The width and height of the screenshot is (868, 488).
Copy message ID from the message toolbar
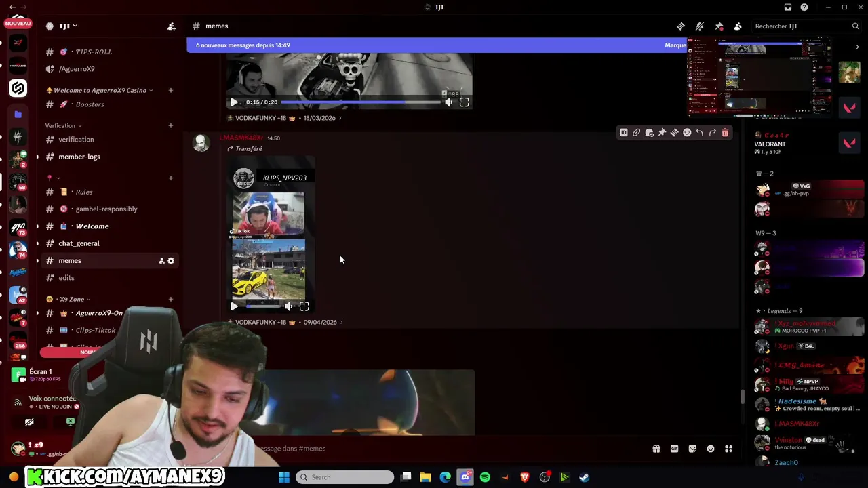coord(624,133)
